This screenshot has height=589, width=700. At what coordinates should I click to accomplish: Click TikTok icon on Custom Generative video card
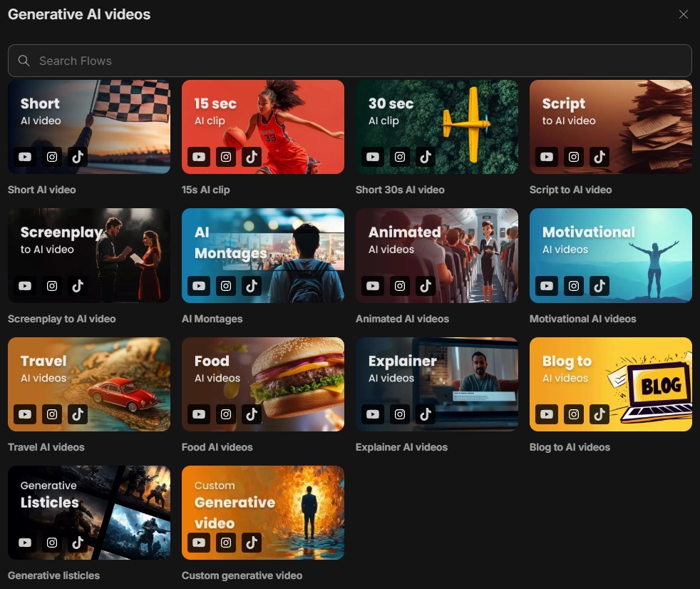coord(252,543)
